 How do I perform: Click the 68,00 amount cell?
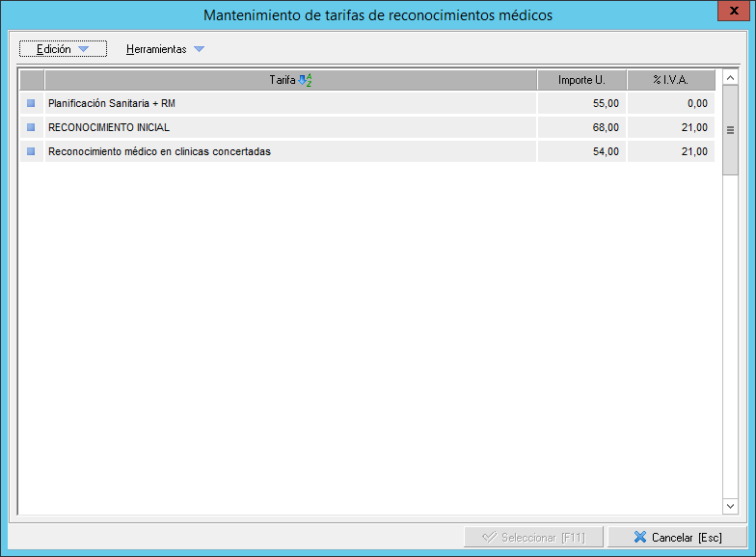click(x=581, y=127)
